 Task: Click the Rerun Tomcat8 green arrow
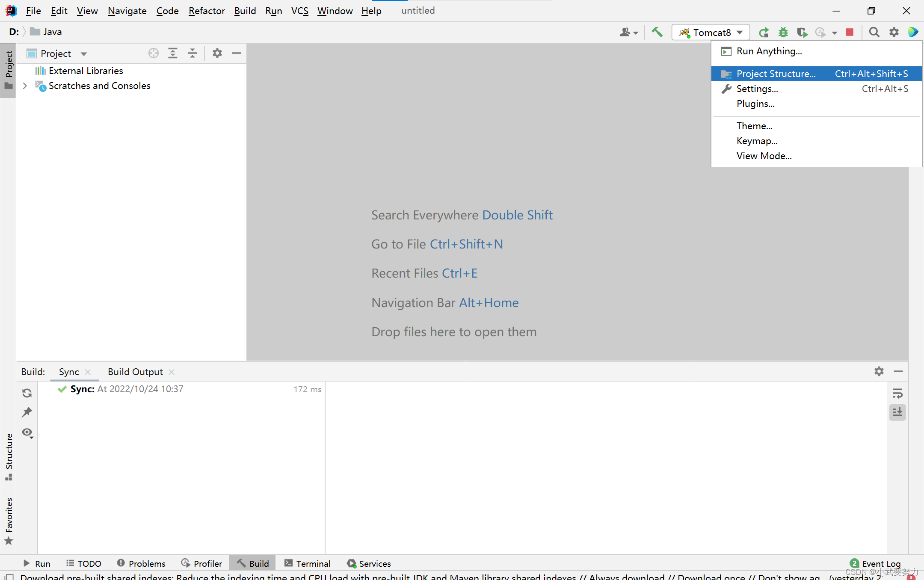[764, 32]
